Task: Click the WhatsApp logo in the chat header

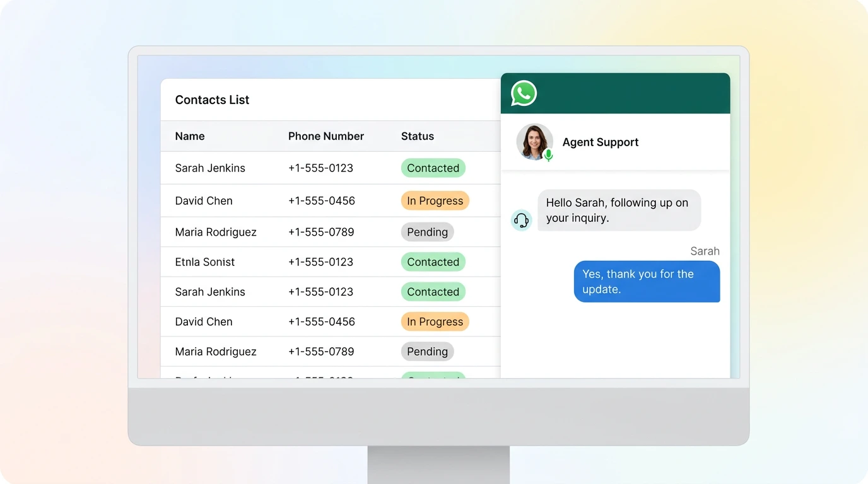Action: click(524, 93)
